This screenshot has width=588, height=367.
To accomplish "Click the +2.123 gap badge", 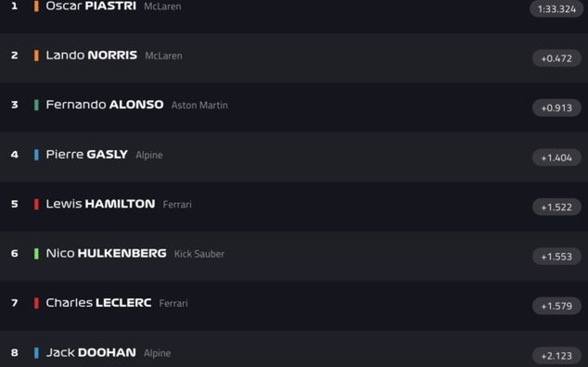I will (556, 356).
